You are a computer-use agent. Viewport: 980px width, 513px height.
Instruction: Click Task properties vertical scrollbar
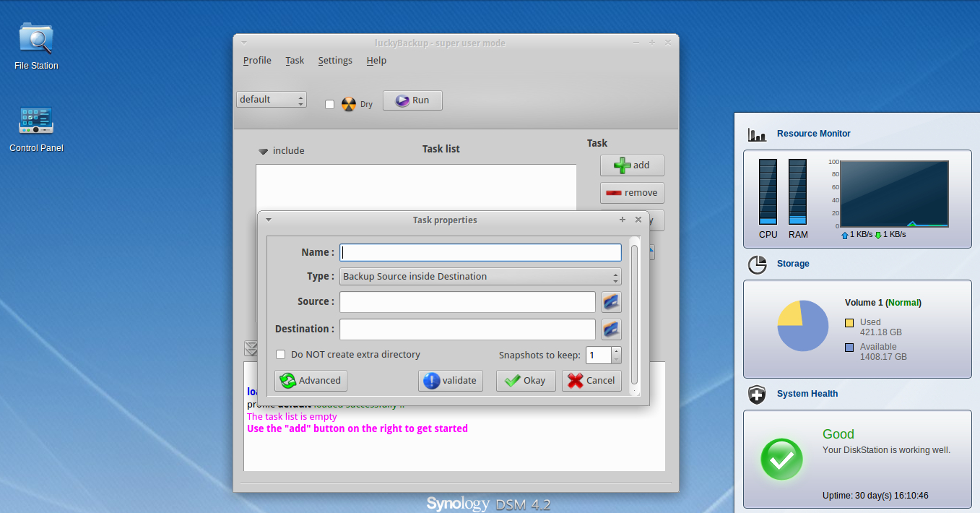[x=634, y=314]
